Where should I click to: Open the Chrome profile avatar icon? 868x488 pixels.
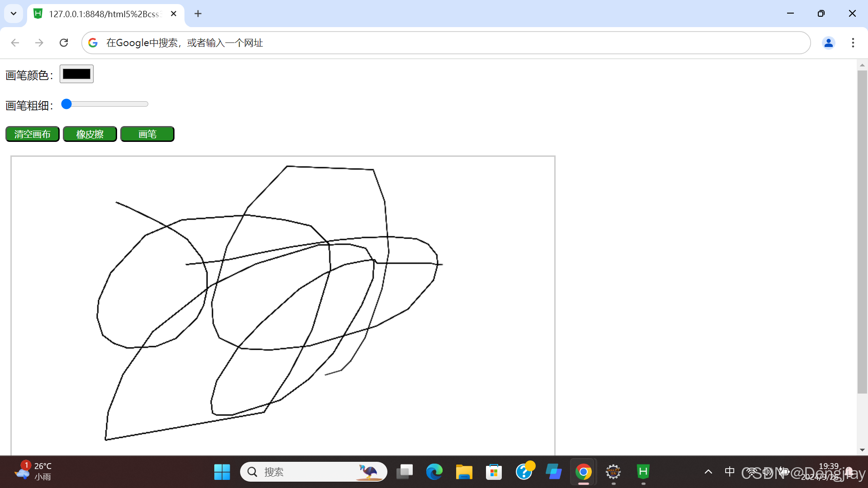(x=828, y=42)
